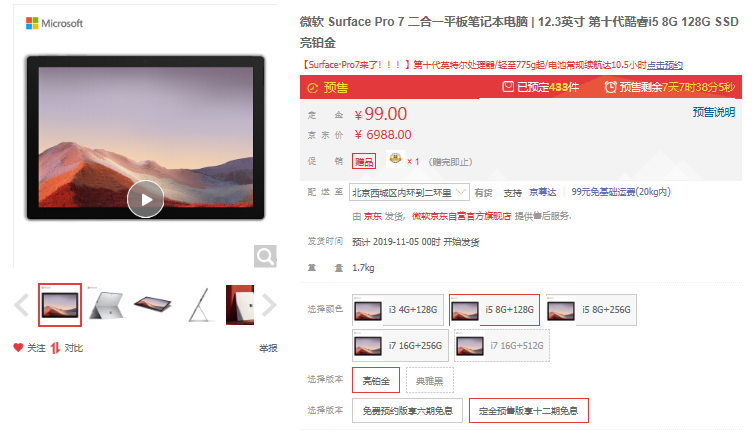
Task: Play the Surface Pro 7 product video
Action: pos(146,199)
